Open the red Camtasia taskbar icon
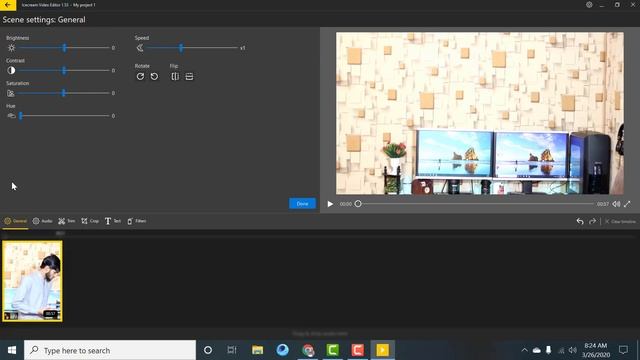The height and width of the screenshot is (360, 640). [358, 350]
